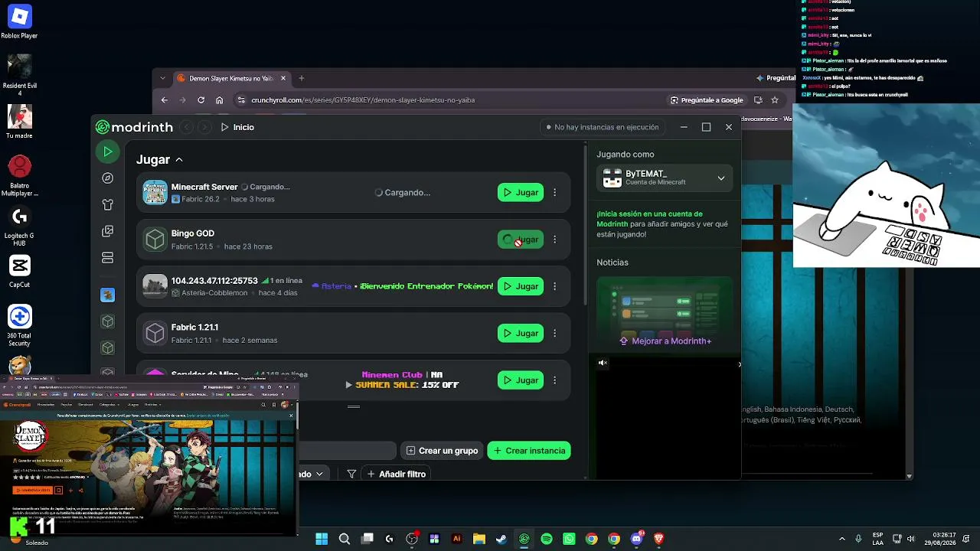This screenshot has height=551, width=980.
Task: Click Mejorar a Modrinth+
Action: (665, 341)
